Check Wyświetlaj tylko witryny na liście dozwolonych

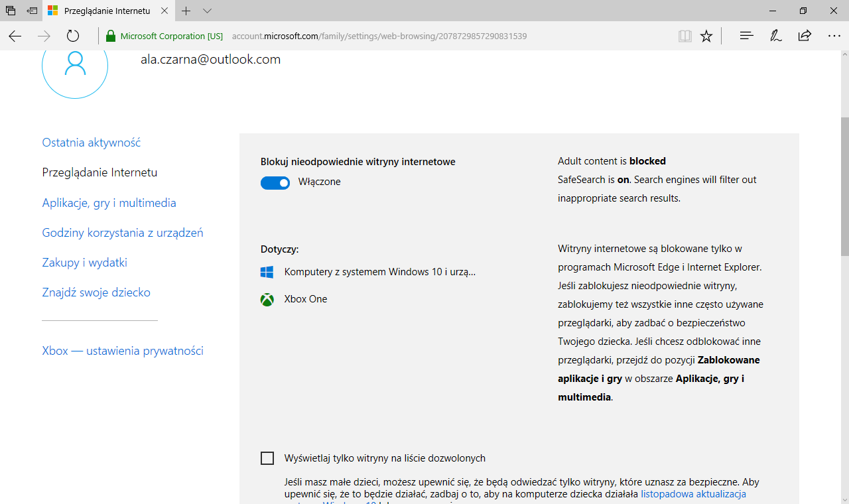tap(267, 458)
